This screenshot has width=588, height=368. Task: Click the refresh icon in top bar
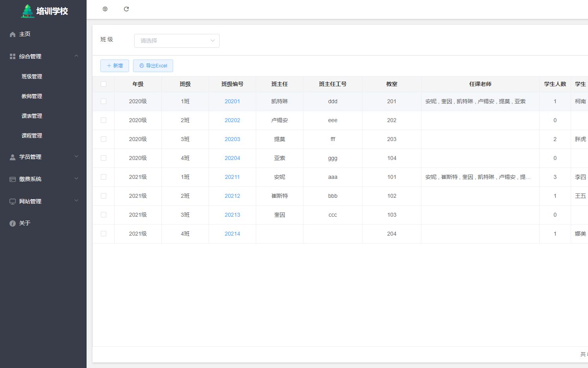[x=126, y=9]
